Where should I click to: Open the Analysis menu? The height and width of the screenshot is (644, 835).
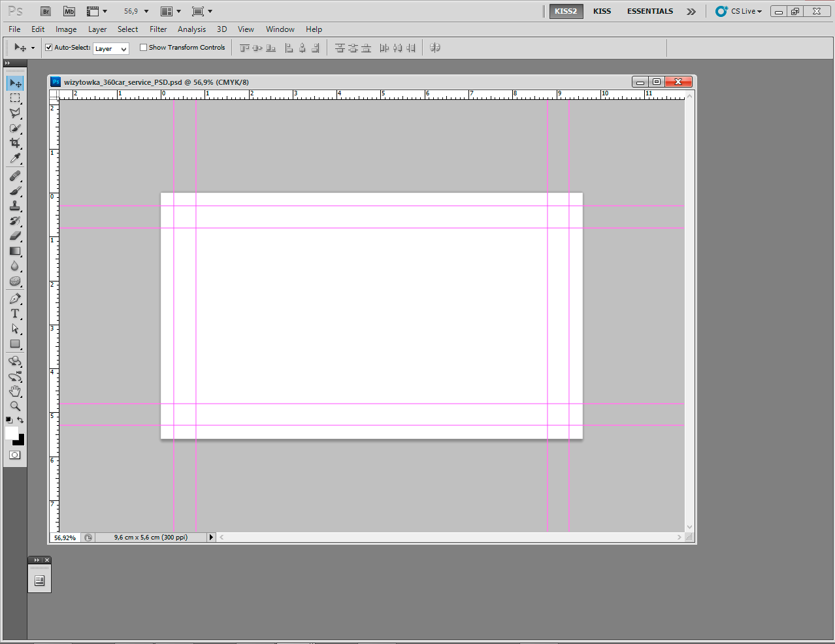pos(191,29)
